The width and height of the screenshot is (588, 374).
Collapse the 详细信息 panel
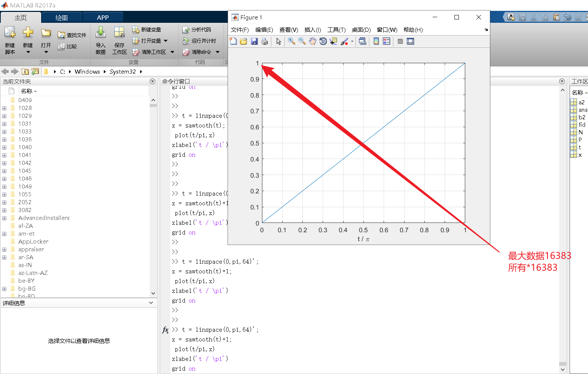click(x=151, y=303)
